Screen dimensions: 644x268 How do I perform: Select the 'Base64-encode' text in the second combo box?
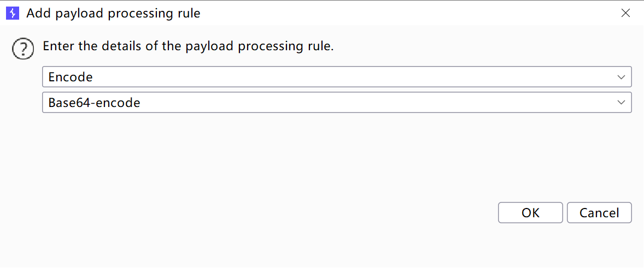(94, 103)
